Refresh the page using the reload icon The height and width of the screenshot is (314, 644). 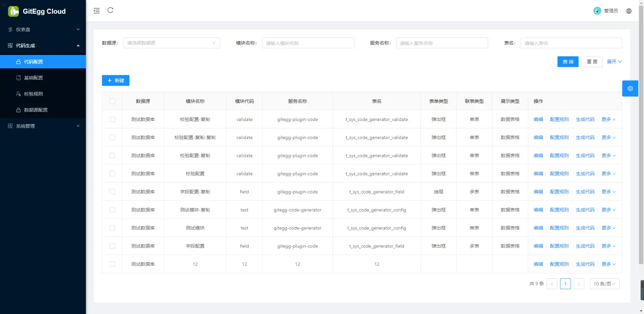pyautogui.click(x=110, y=10)
